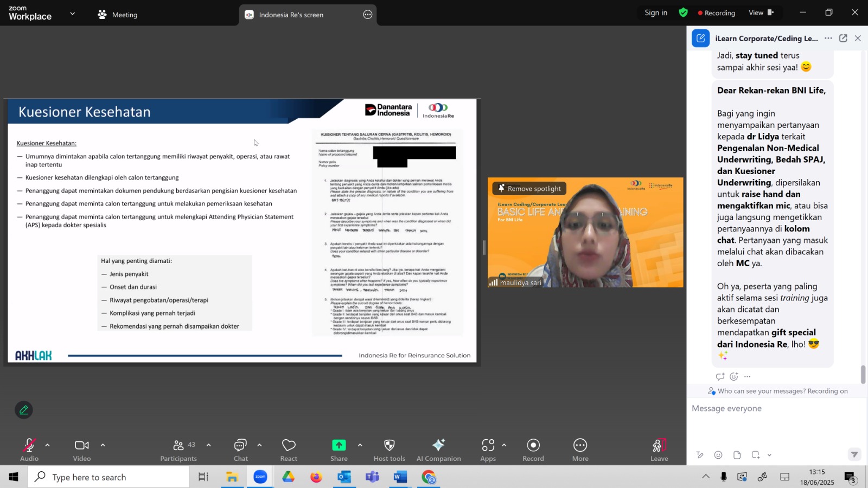
Task: Open the View dropdown menu
Action: [761, 12]
